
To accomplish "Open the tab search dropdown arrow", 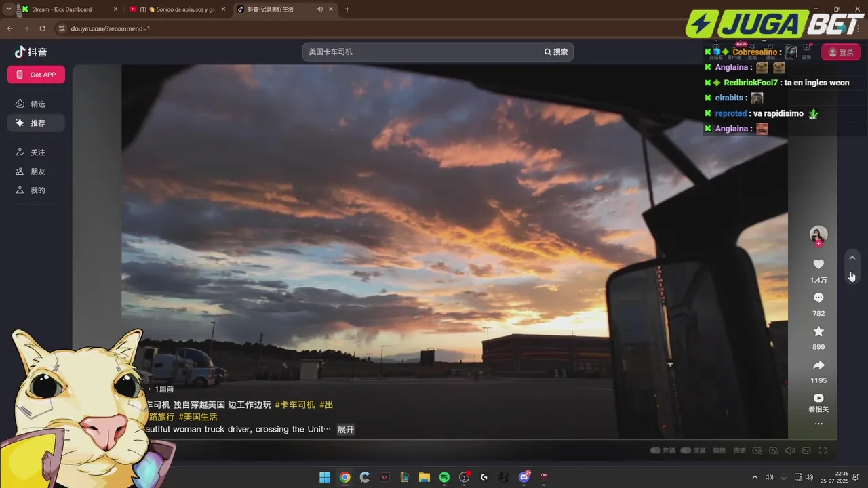I will (9, 9).
